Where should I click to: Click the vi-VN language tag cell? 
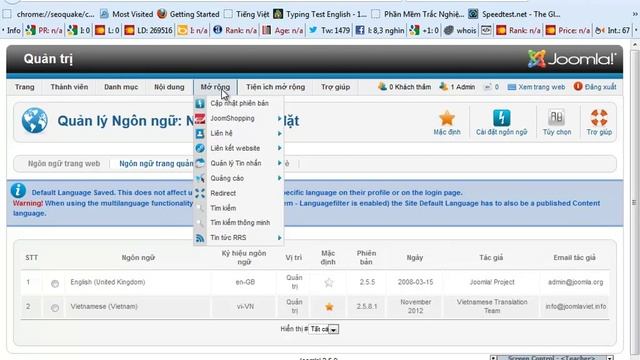pyautogui.click(x=245, y=307)
